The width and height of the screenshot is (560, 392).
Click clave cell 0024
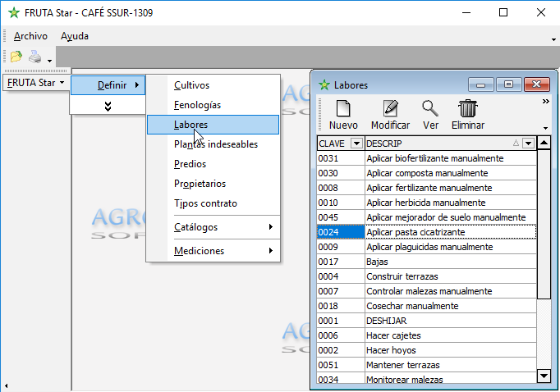tap(341, 232)
